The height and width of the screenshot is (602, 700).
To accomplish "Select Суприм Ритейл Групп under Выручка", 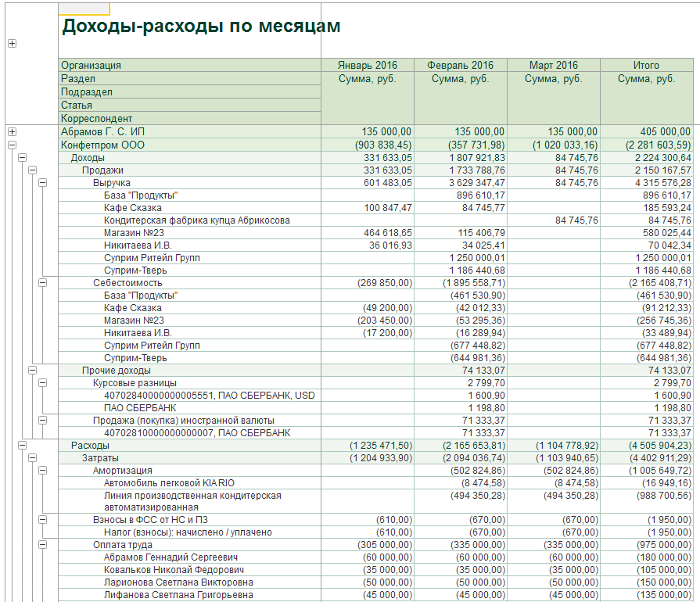I will 152,257.
